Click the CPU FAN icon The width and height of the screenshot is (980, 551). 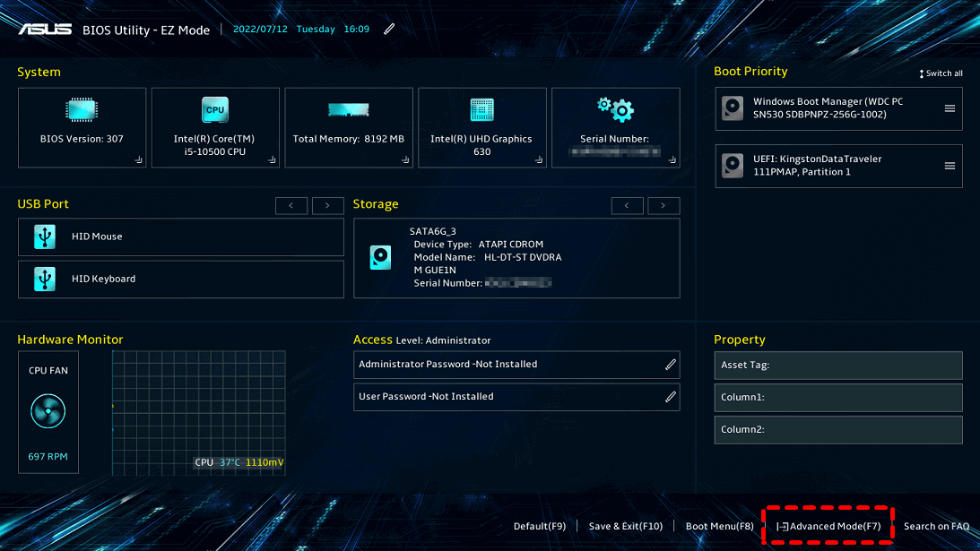coord(48,412)
